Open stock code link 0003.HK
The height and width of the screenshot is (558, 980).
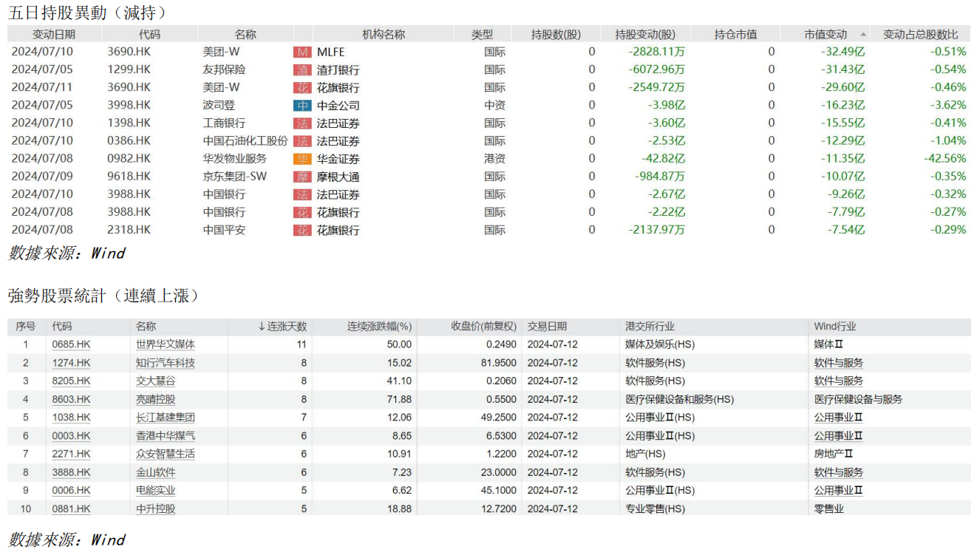pos(71,436)
